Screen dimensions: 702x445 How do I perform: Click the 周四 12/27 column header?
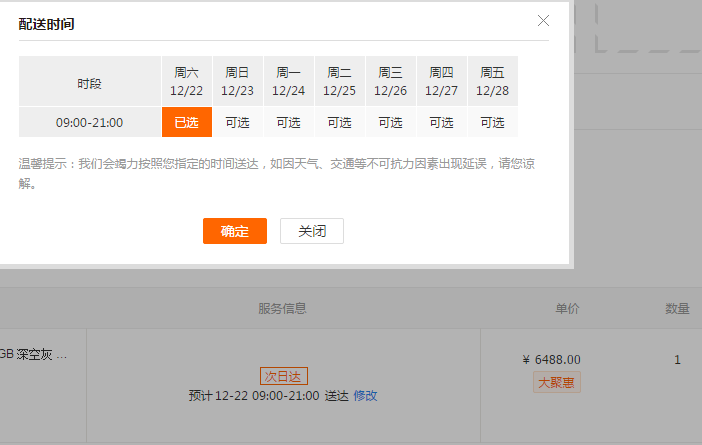click(x=441, y=81)
